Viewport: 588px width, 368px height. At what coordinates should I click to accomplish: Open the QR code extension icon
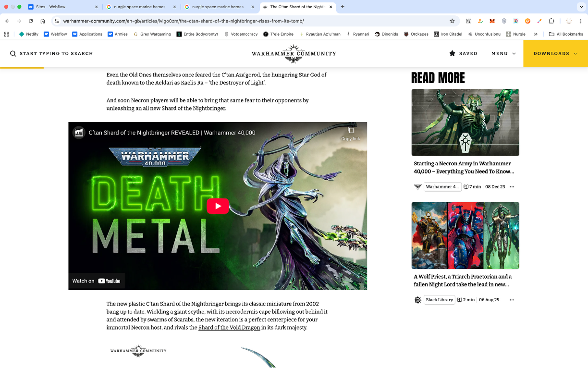pyautogui.click(x=468, y=21)
